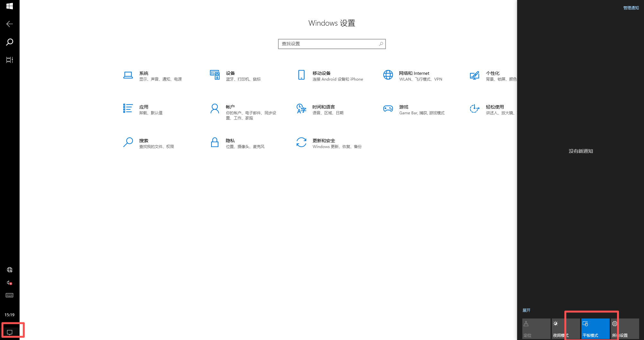Click text Game Bar, 捕获, 游戏模式

pyautogui.click(x=422, y=113)
